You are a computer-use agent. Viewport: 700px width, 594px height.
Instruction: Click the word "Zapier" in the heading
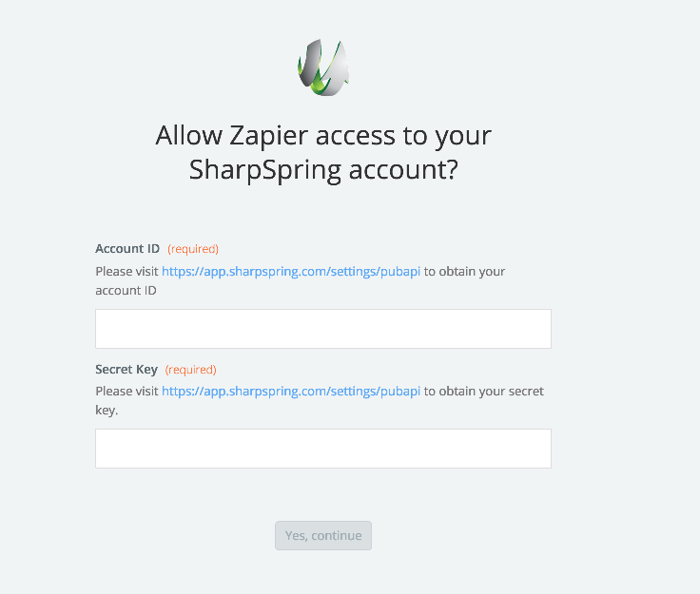[269, 136]
